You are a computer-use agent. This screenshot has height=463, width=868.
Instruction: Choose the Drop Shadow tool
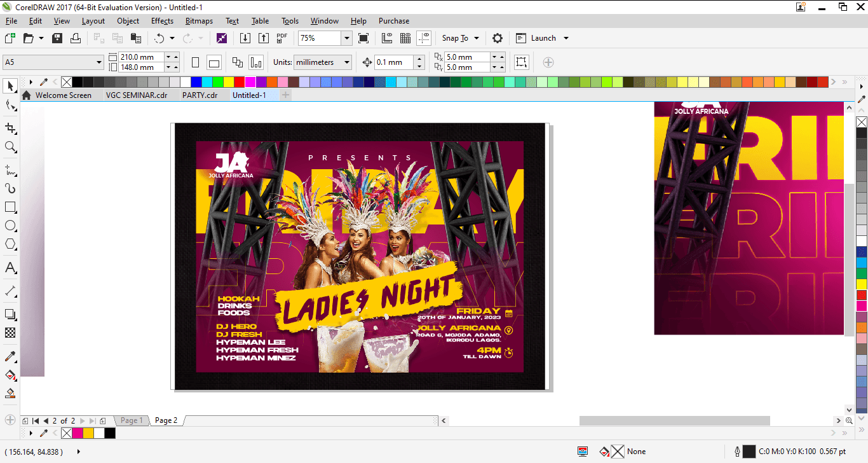point(10,314)
